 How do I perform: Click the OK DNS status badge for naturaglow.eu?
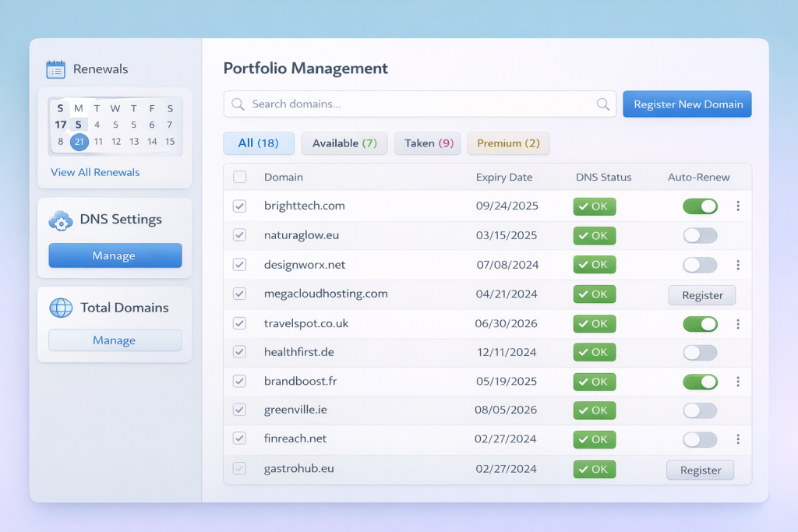point(595,235)
